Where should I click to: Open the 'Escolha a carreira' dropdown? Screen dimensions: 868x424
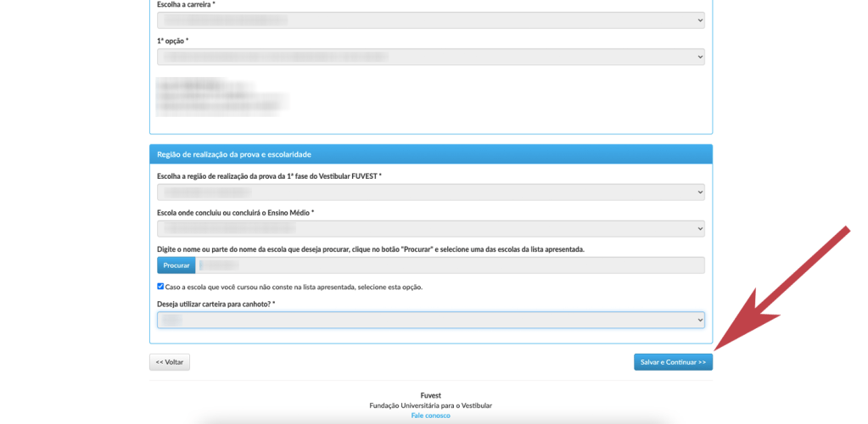click(x=431, y=20)
